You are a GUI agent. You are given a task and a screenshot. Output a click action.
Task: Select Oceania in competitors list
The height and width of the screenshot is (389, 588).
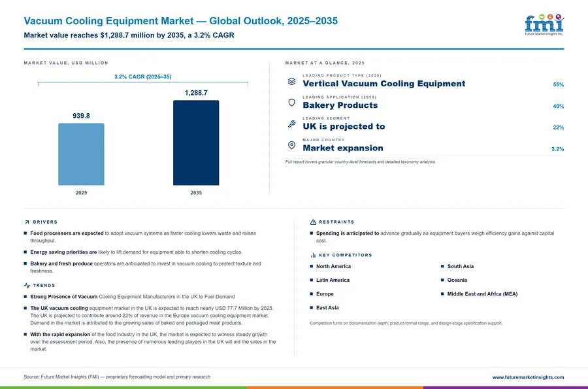(x=457, y=280)
